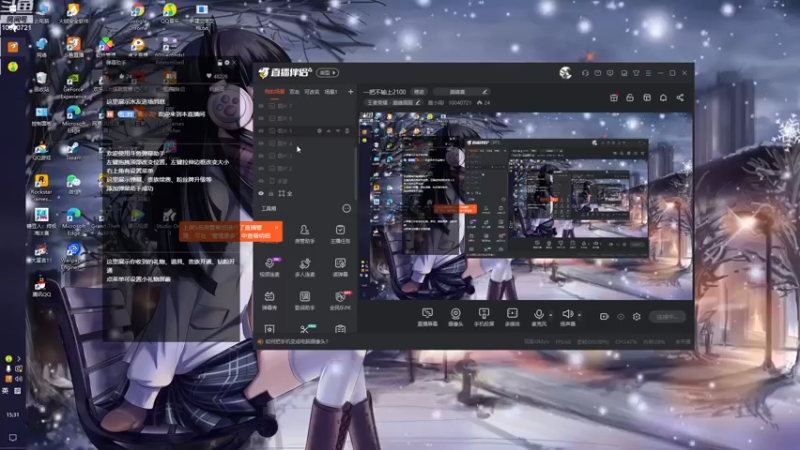Open Google Chrome desktop icon
The height and width of the screenshot is (450, 800).
(x=137, y=16)
